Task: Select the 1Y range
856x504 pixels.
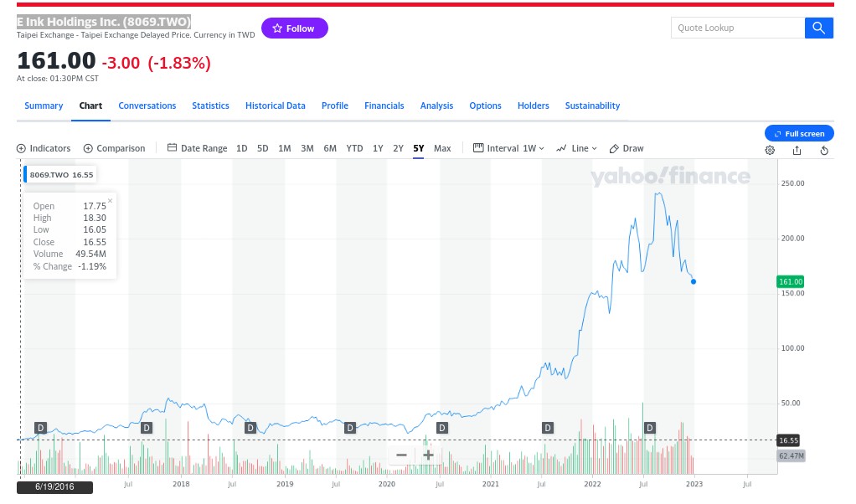Action: tap(378, 148)
